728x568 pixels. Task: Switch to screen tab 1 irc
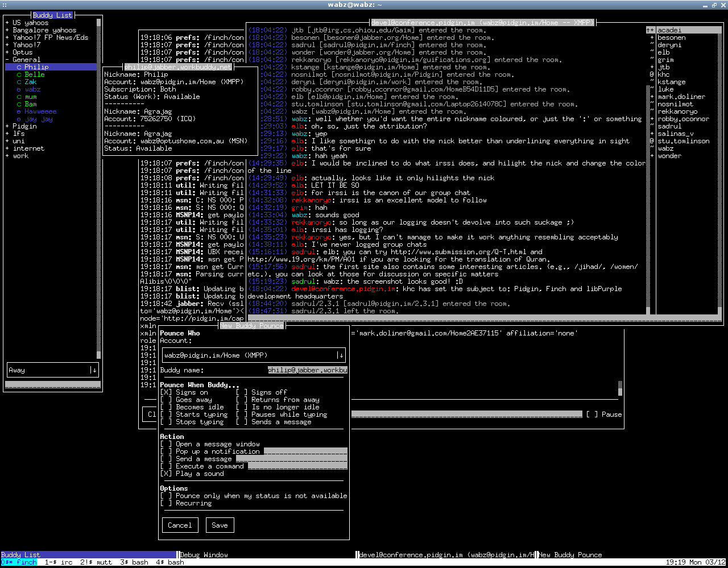tap(59, 562)
